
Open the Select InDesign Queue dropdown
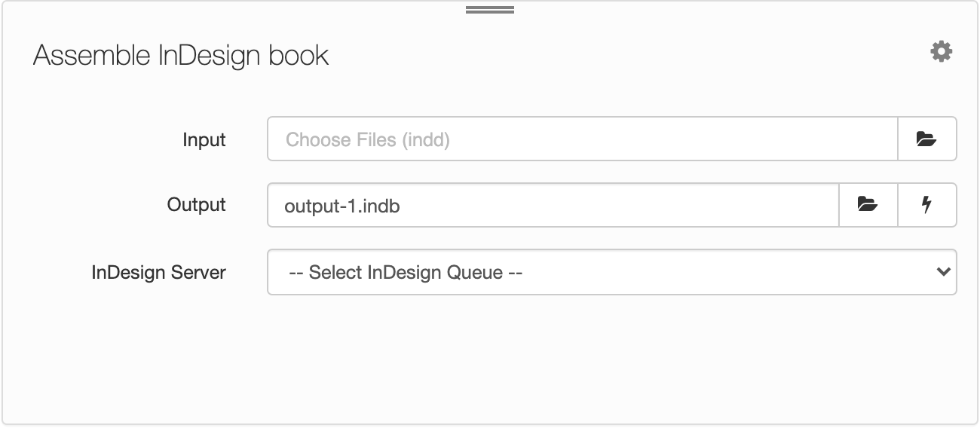pos(612,272)
